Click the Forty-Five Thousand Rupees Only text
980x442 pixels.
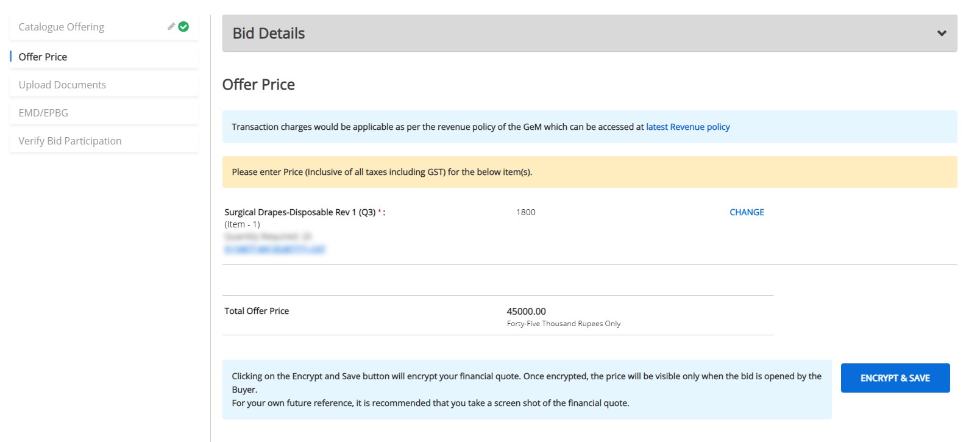pos(563,324)
